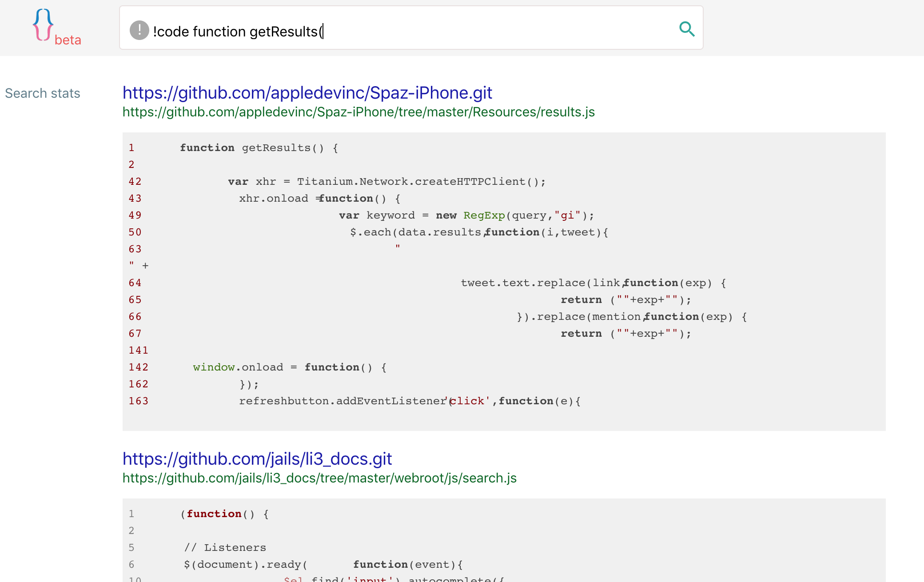Click line number 43 in first snippet
This screenshot has height=582, width=924.
[135, 199]
